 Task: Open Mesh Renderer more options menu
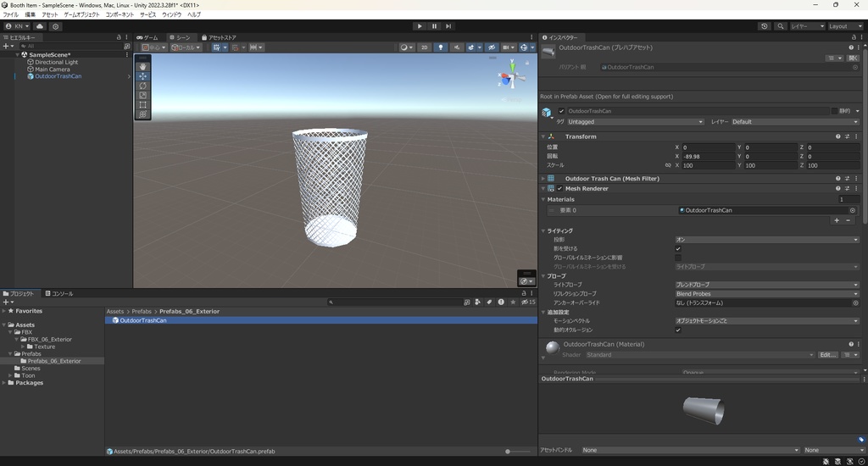tap(856, 188)
